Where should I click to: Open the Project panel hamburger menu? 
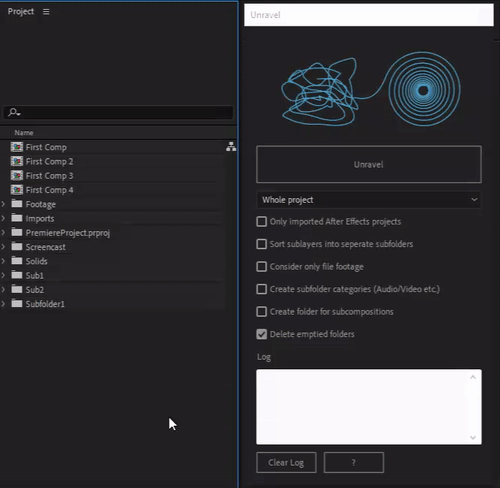pos(46,12)
